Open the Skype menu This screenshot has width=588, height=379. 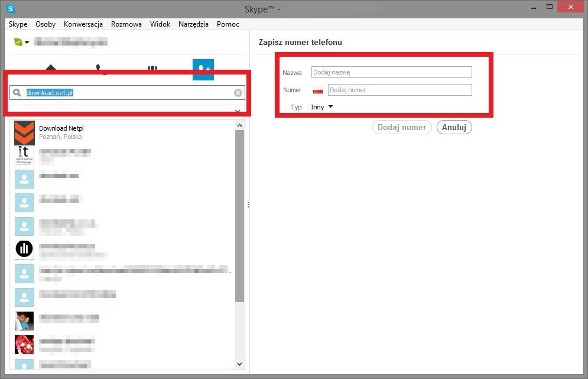(18, 24)
